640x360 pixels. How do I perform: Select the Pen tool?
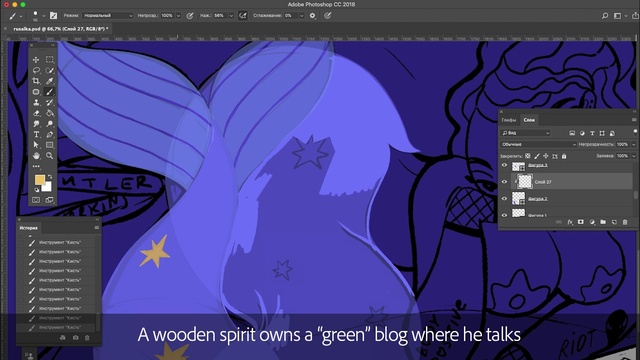click(49, 134)
